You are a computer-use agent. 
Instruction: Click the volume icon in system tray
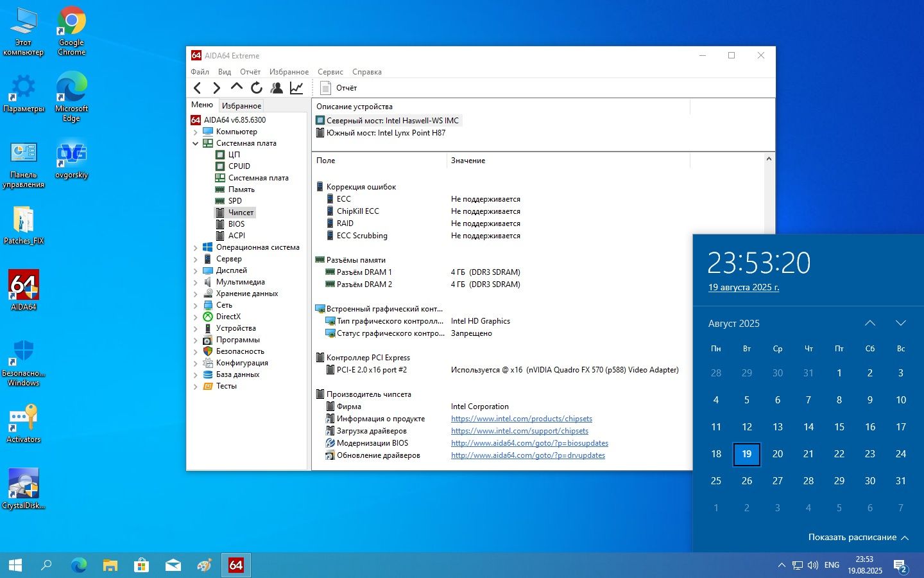tap(813, 565)
